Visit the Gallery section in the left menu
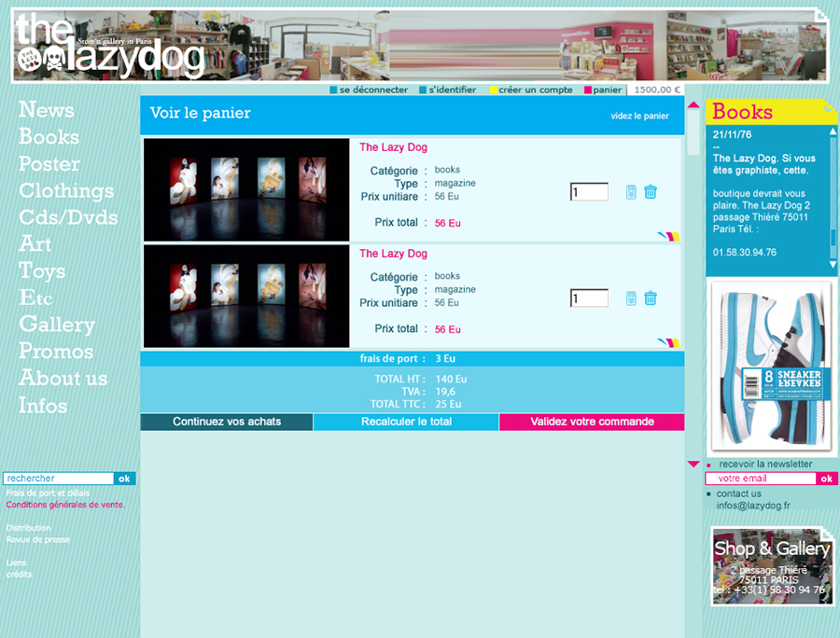Screen dimensions: 840x638 pyautogui.click(x=57, y=325)
